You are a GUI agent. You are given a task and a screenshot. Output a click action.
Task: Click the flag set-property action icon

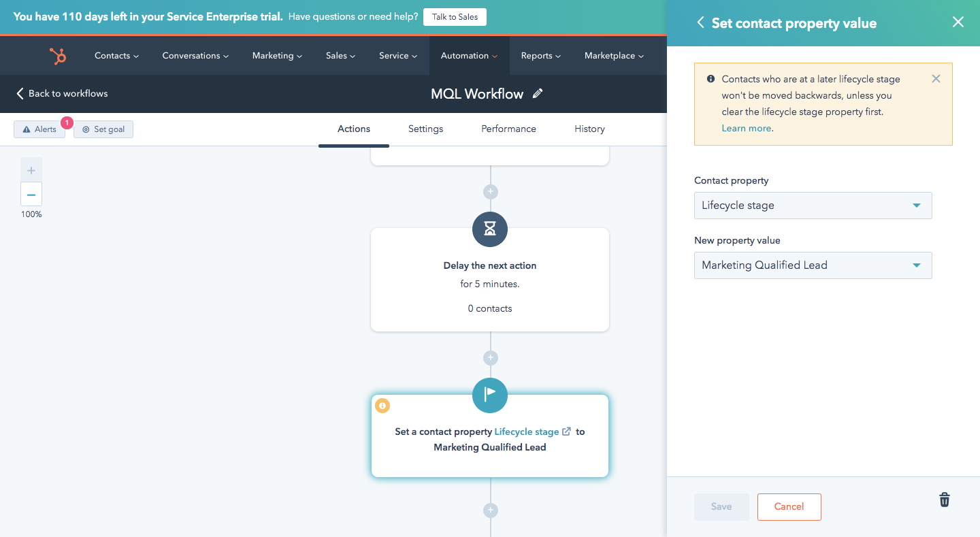point(490,395)
